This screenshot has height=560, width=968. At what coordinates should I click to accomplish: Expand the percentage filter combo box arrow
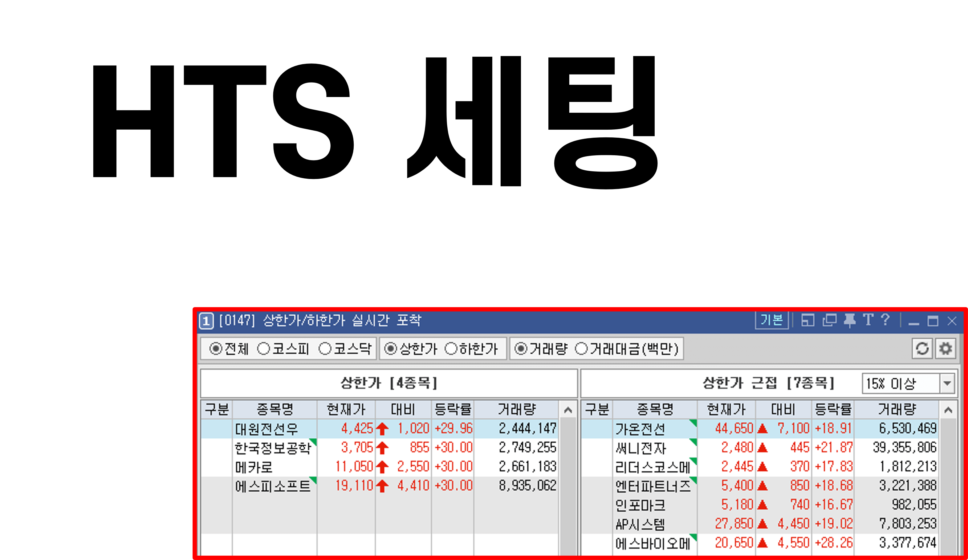(x=947, y=383)
